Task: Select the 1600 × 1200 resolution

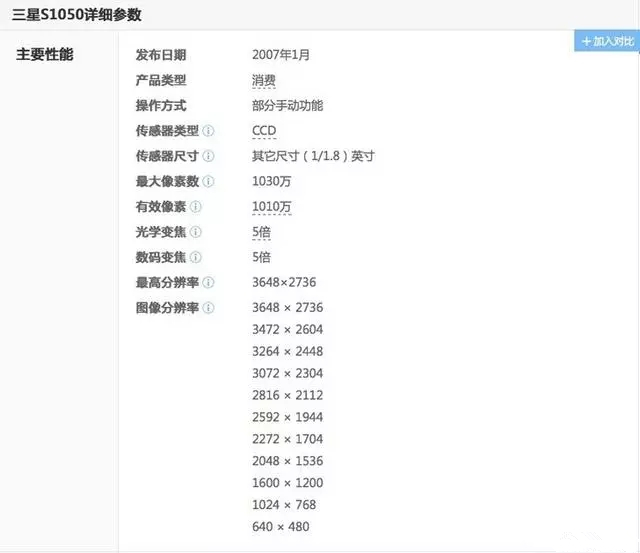Action: 287,483
